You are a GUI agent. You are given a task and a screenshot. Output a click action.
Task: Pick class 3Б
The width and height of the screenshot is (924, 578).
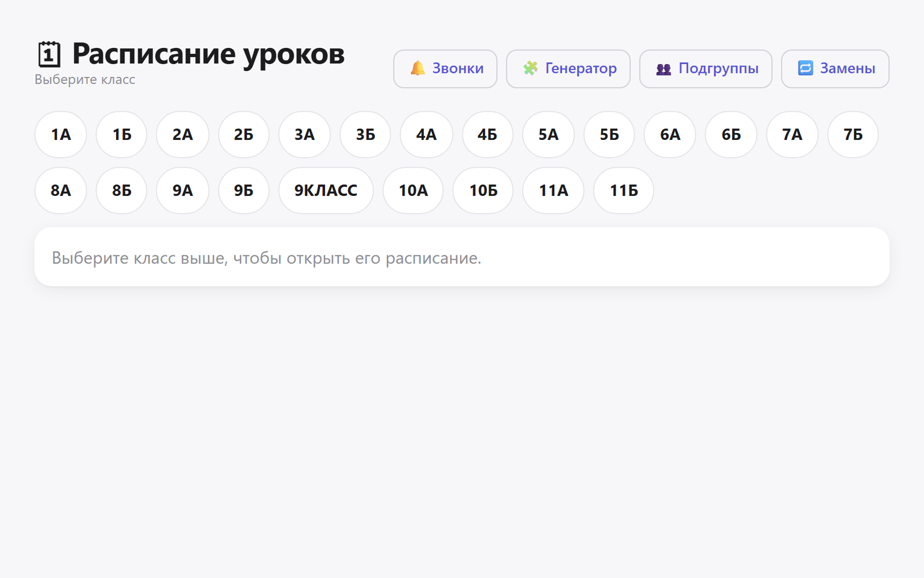pyautogui.click(x=366, y=135)
